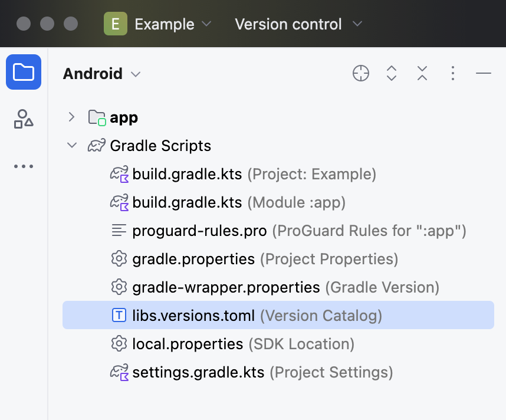This screenshot has height=420, width=506.
Task: Select gradle-wrapper.properties file
Action: pos(226,287)
